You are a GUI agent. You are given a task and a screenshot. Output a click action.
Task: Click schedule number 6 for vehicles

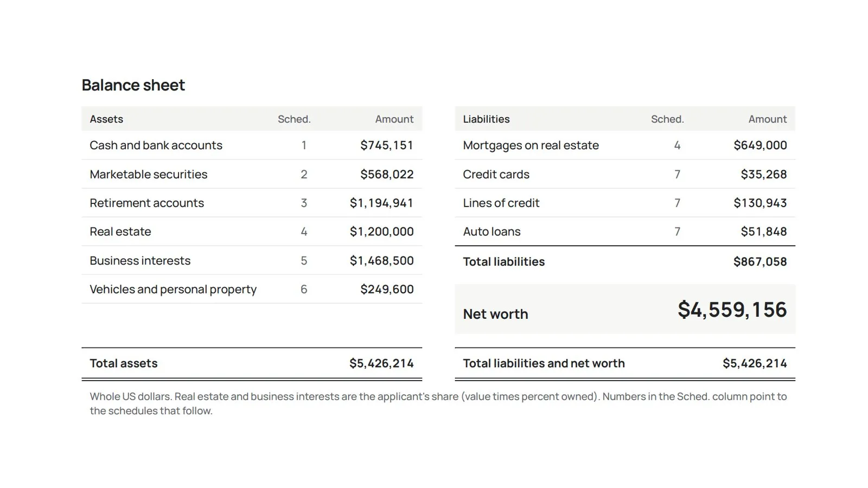tap(304, 290)
